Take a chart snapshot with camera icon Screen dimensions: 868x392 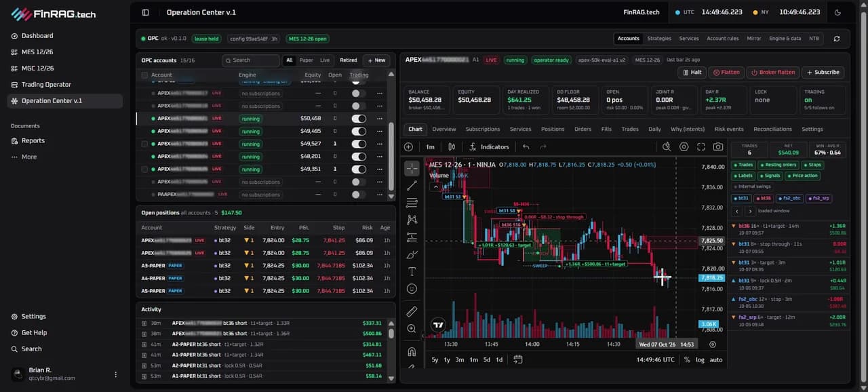[x=717, y=146]
